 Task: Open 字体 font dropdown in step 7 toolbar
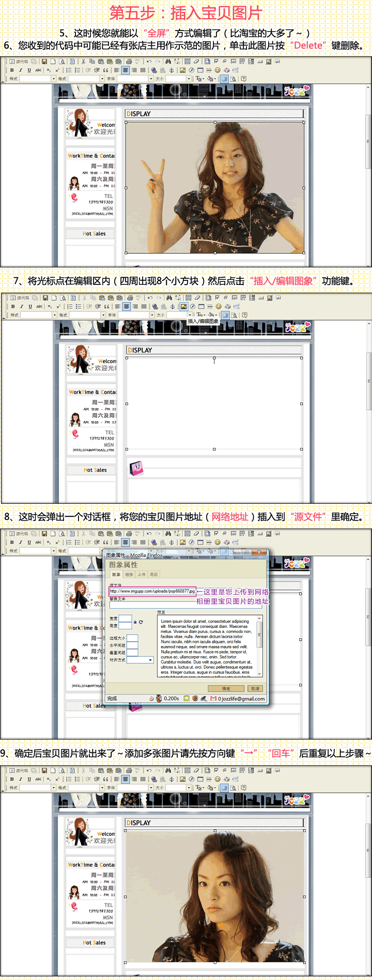tap(136, 314)
